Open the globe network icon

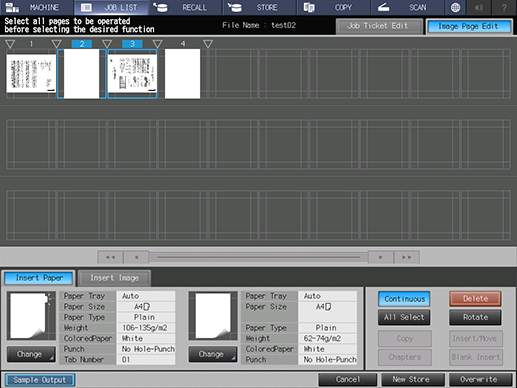[x=455, y=7]
